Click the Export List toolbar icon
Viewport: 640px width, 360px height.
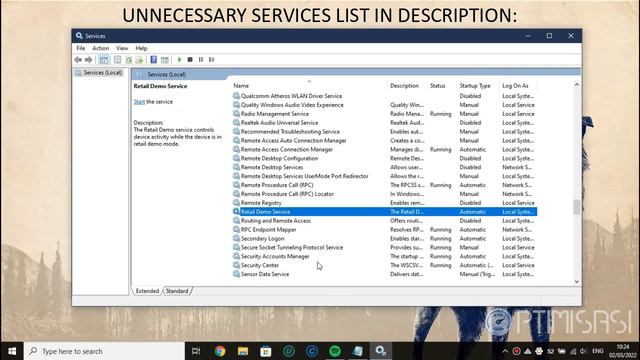(x=139, y=60)
